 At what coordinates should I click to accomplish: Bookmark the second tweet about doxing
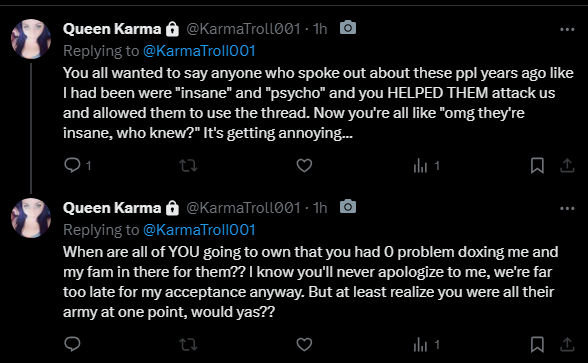click(x=537, y=344)
